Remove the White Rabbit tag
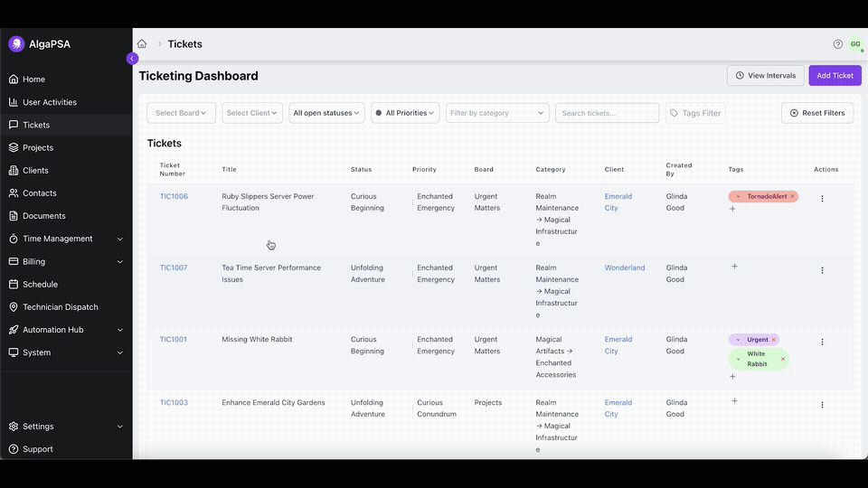Image resolution: width=868 pixels, height=488 pixels. [783, 359]
